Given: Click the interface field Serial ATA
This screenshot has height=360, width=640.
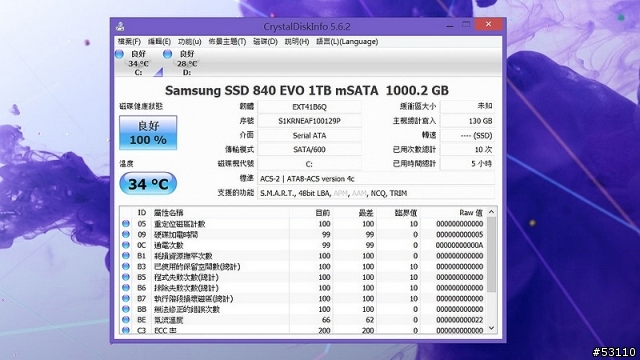Looking at the screenshot, I should point(309,136).
